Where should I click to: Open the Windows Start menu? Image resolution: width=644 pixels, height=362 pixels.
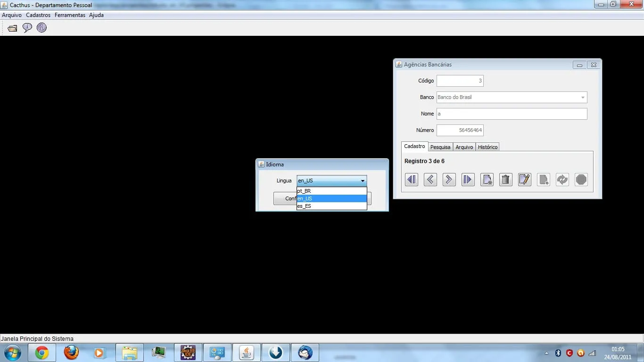click(13, 353)
